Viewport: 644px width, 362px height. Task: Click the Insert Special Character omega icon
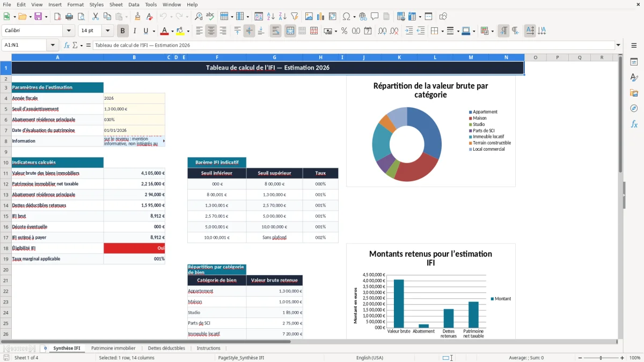(346, 17)
